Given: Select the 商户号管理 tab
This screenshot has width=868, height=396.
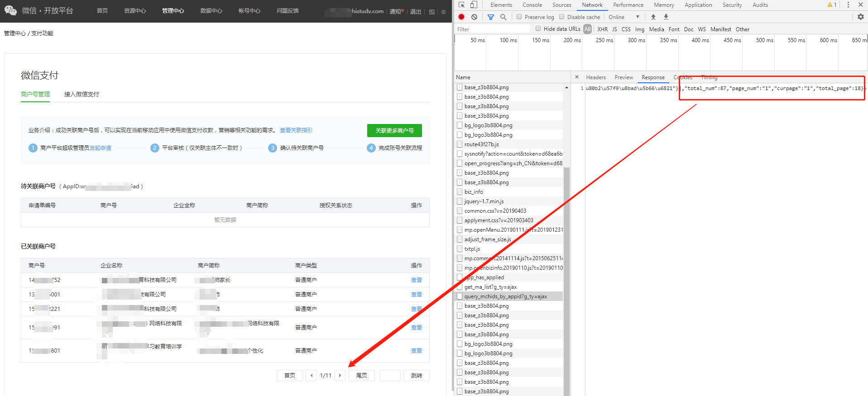Looking at the screenshot, I should coord(35,94).
